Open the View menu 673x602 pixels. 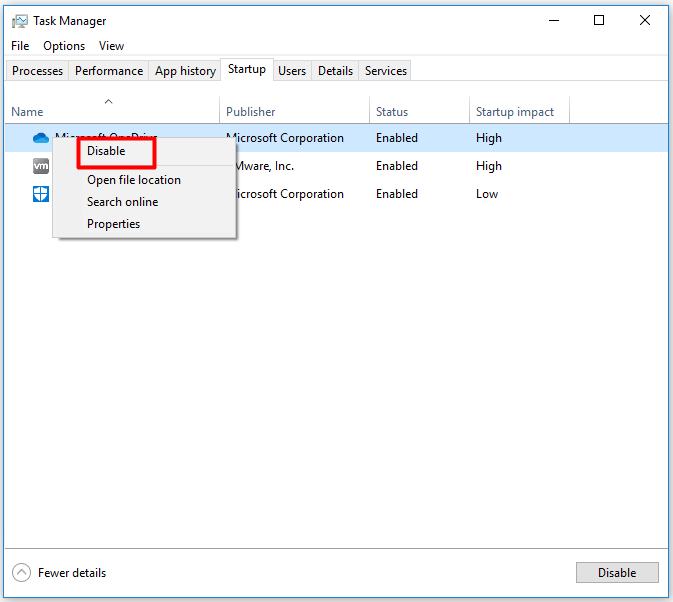[112, 46]
